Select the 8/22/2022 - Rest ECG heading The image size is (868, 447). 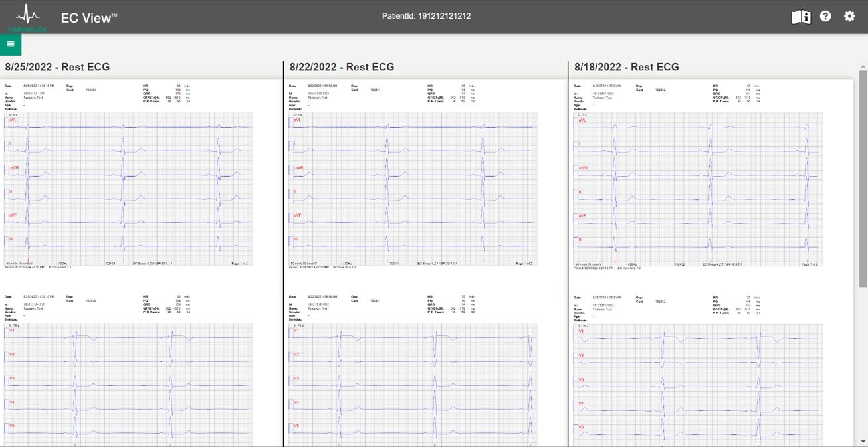pyautogui.click(x=342, y=67)
